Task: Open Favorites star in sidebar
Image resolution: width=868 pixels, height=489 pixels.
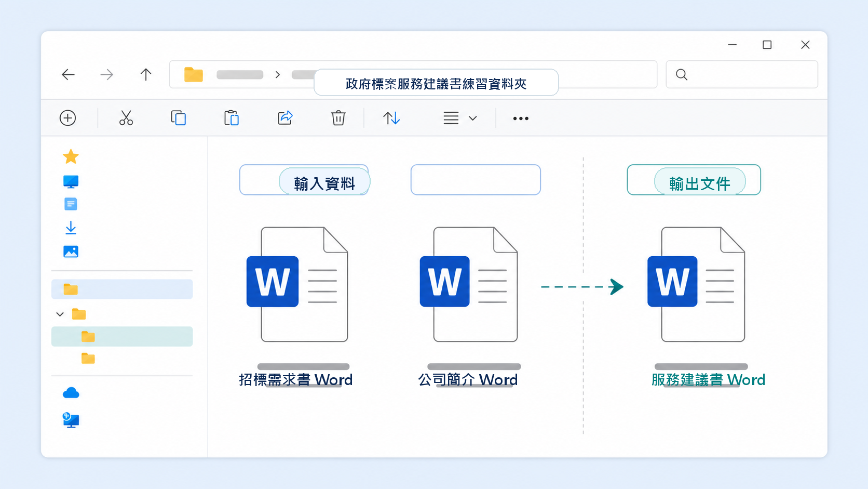Action: 71,156
